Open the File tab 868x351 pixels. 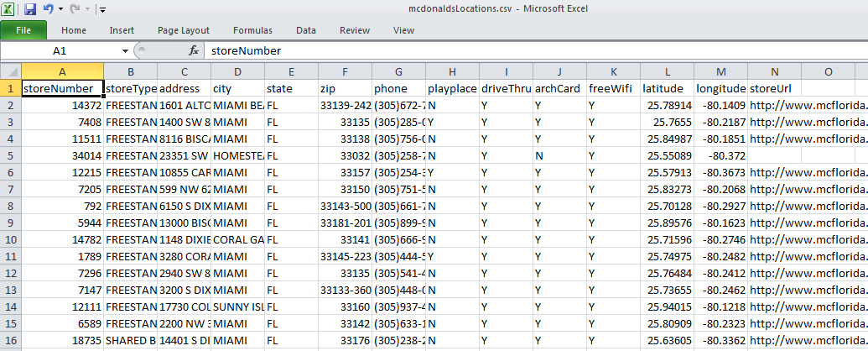[x=23, y=30]
